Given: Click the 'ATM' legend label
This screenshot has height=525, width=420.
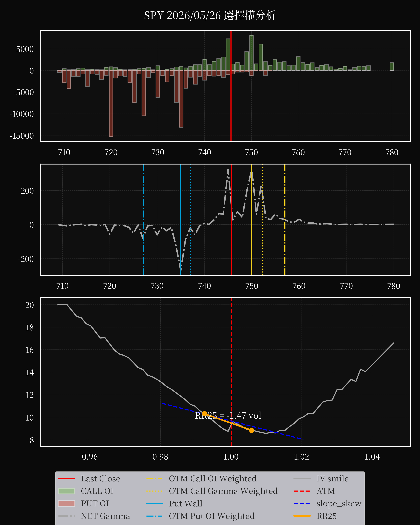Looking at the screenshot, I should [x=326, y=491].
